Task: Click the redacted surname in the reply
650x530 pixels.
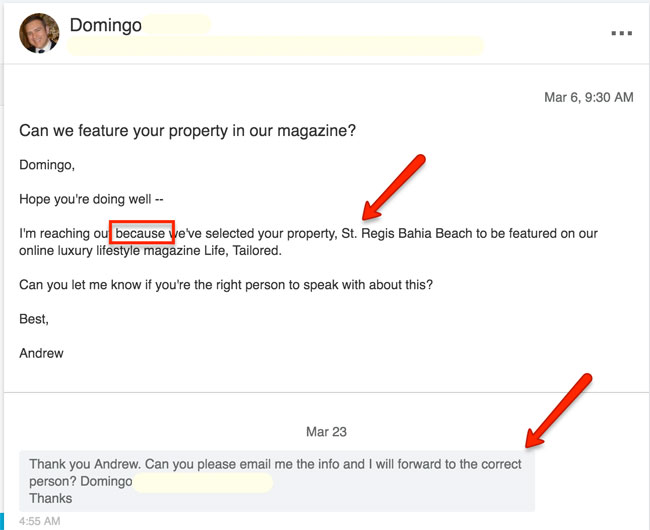Action: point(203,482)
